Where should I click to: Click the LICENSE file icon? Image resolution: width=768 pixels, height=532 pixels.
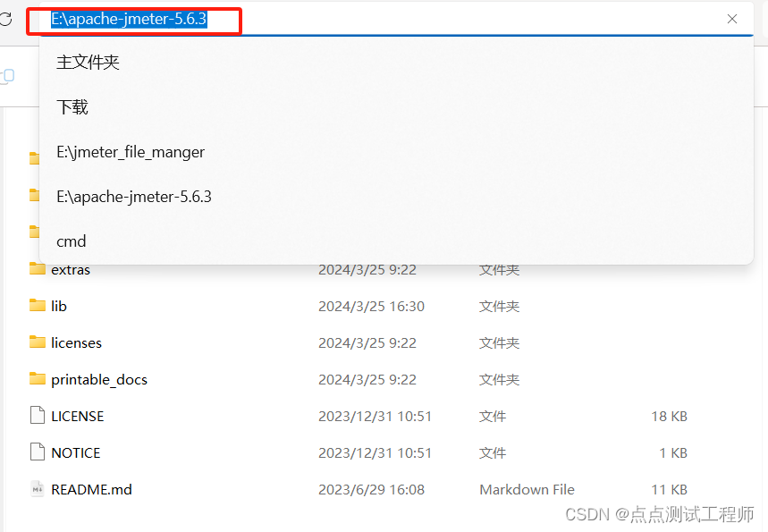[38, 416]
